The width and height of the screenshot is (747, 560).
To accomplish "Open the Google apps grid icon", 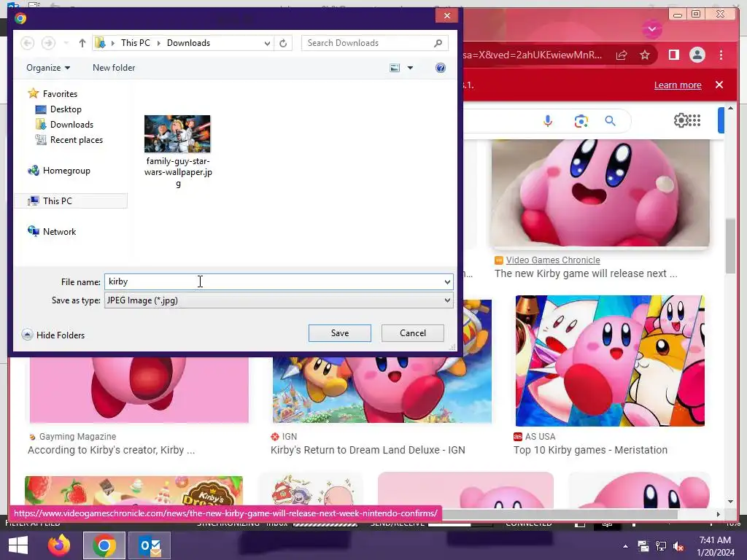I will (x=694, y=120).
